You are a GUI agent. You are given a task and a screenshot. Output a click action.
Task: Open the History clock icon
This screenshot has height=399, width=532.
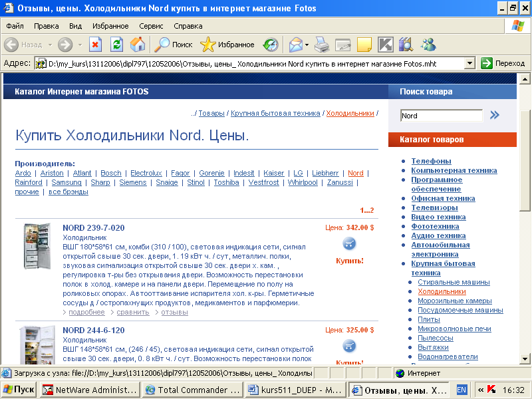[x=271, y=45]
